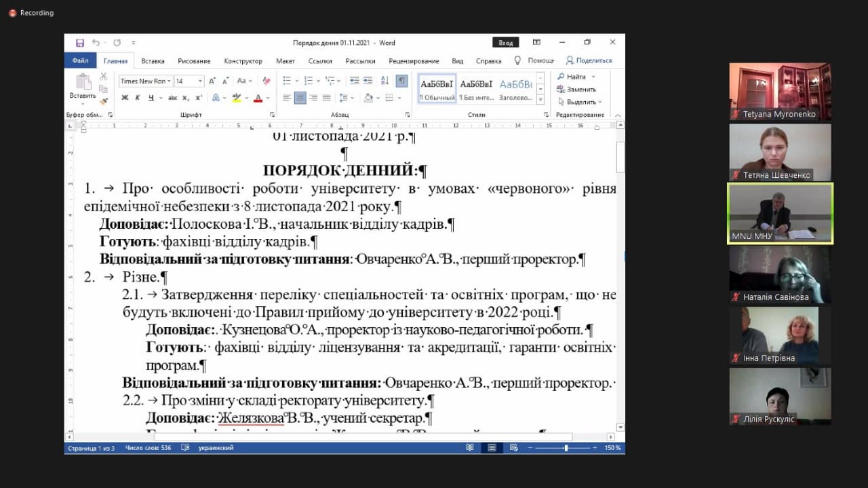
Task: Click the Sort A-Z icon
Action: pos(386,81)
